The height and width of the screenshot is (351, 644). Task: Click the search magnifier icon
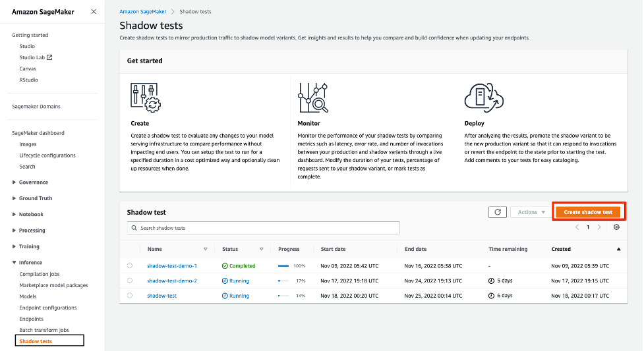point(134,228)
